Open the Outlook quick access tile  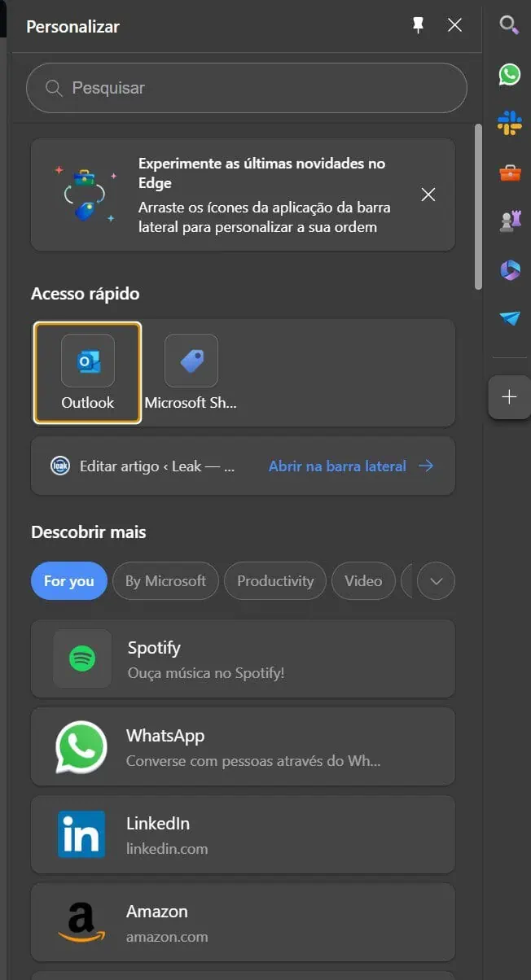click(87, 373)
